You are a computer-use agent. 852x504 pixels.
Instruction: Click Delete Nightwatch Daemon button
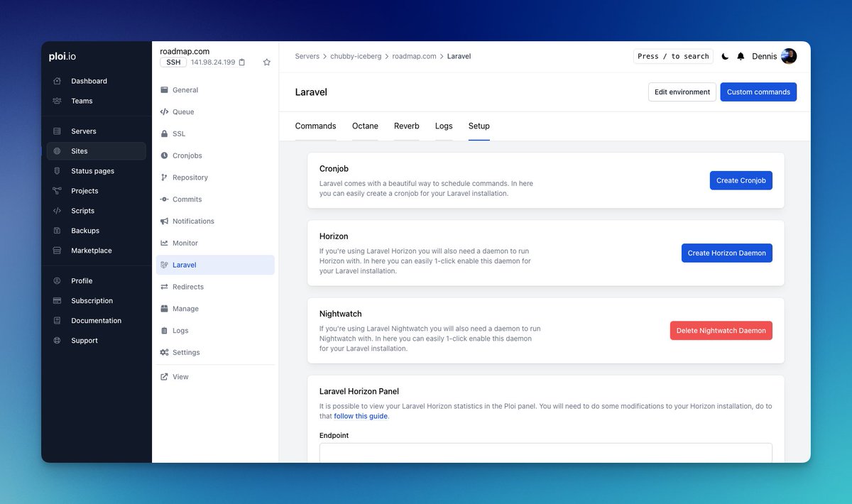tap(721, 330)
